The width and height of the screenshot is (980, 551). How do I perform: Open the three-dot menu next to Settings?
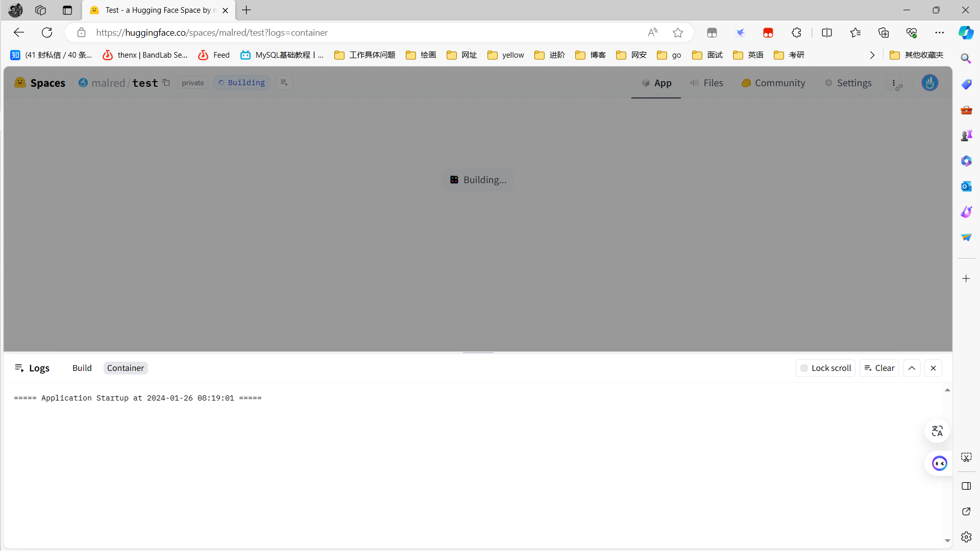[894, 83]
